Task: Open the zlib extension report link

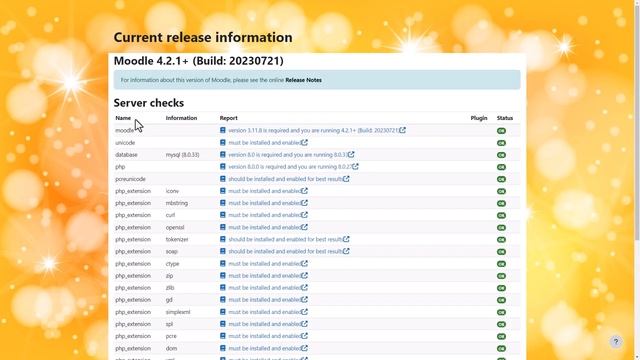Action: click(264, 288)
